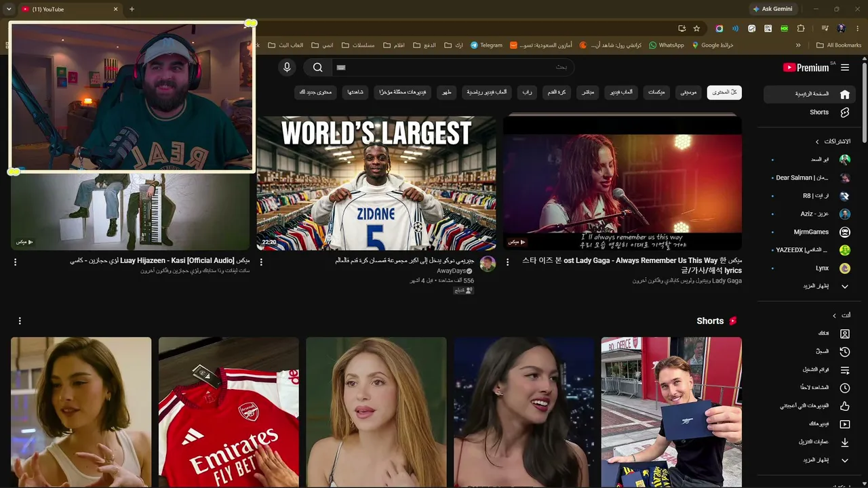Viewport: 868px width, 488px height.
Task: Open the R8 subscription channel
Action: pos(810,196)
